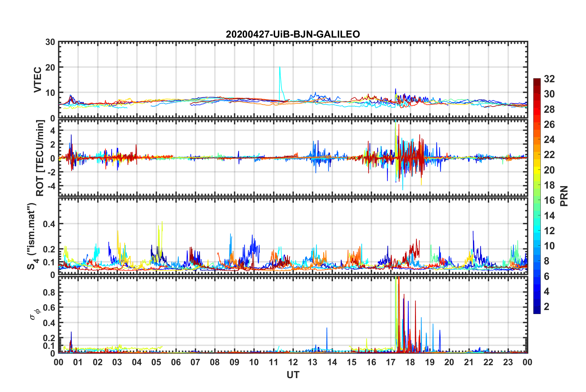Click sigma phi axis tick 0.8

[49, 292]
